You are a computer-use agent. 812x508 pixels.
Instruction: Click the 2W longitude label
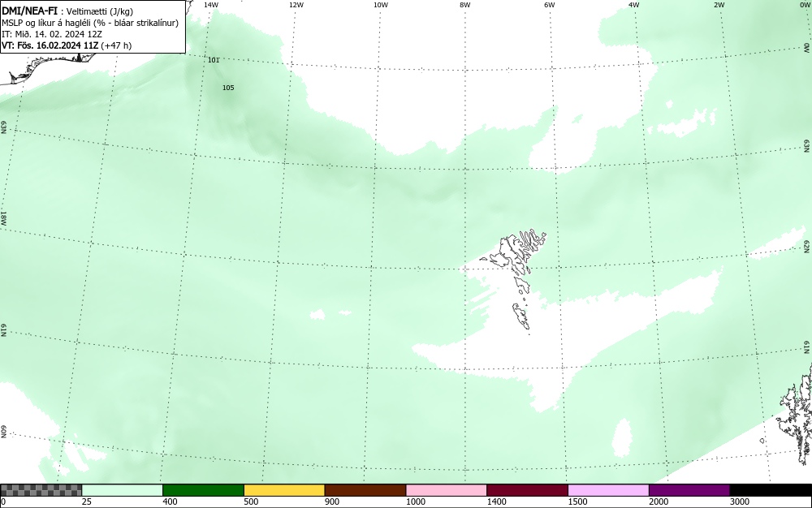[719, 5]
